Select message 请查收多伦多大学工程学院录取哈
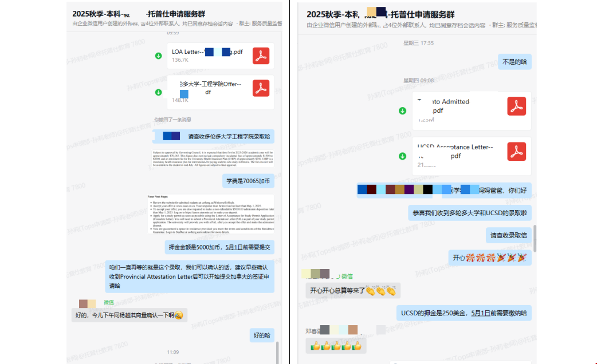This screenshot has width=597, height=364. pyautogui.click(x=213, y=137)
